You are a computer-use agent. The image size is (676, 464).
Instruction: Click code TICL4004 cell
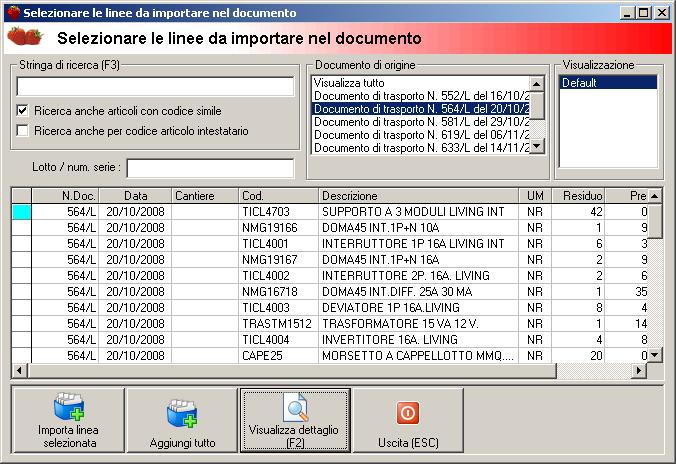[x=279, y=339]
